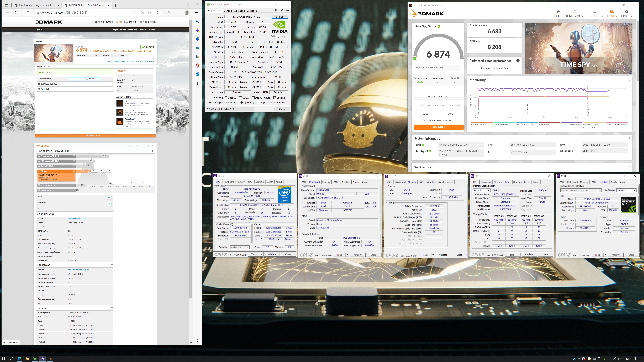The image size is (644, 362).
Task: Toggle PhysX checkbox in GPU-Z
Action: [258, 102]
